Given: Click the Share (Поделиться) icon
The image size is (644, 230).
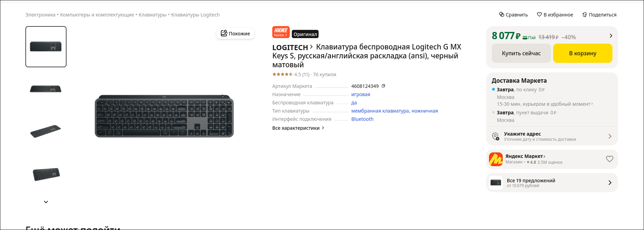Looking at the screenshot, I should coord(585,14).
